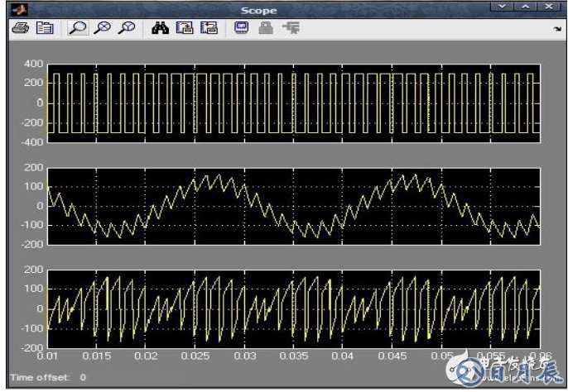Click inside the bottom sawtooth waveform plot
Screen dimensions: 568x392
click(x=294, y=308)
